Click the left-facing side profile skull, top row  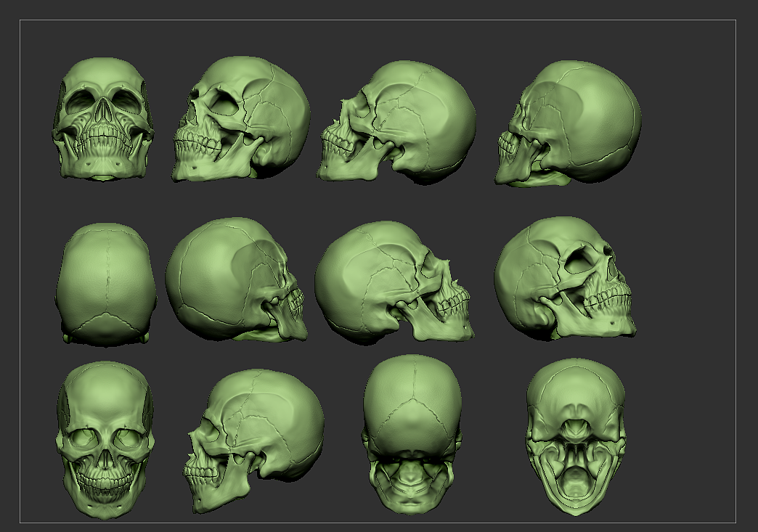point(396,122)
